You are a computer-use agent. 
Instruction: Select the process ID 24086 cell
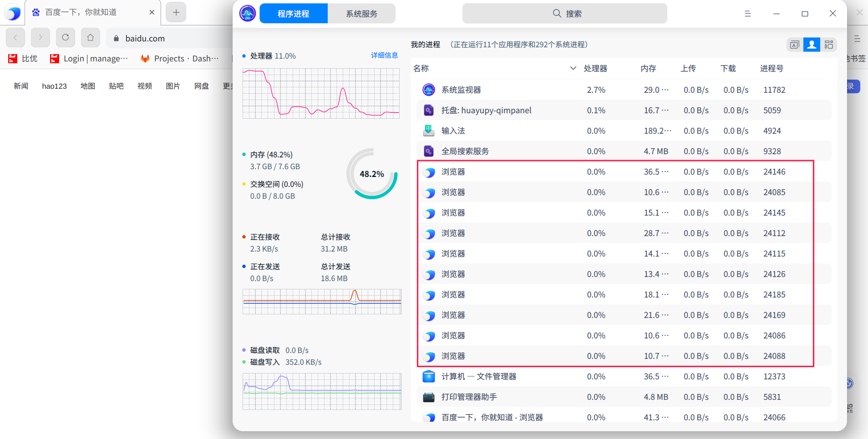pyautogui.click(x=775, y=336)
